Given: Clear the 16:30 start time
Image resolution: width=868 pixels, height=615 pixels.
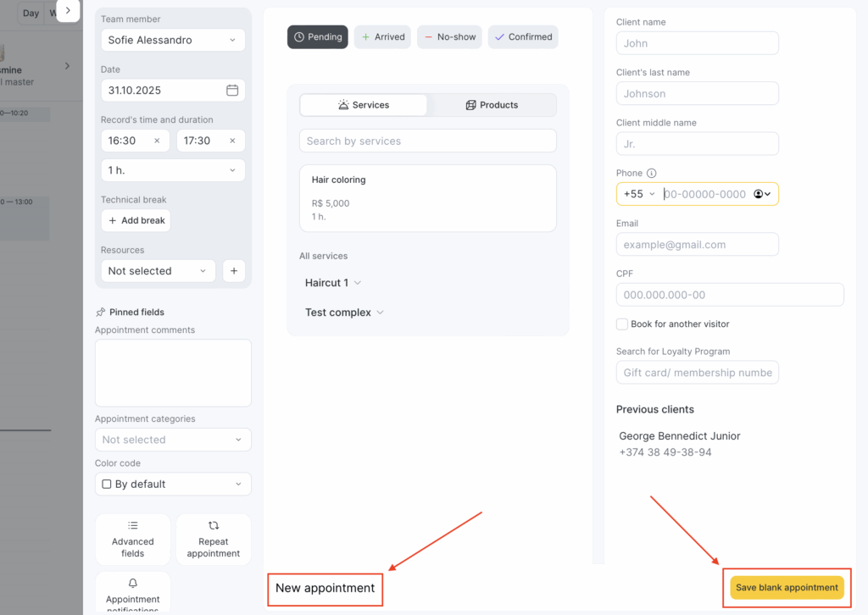Looking at the screenshot, I should tap(157, 141).
